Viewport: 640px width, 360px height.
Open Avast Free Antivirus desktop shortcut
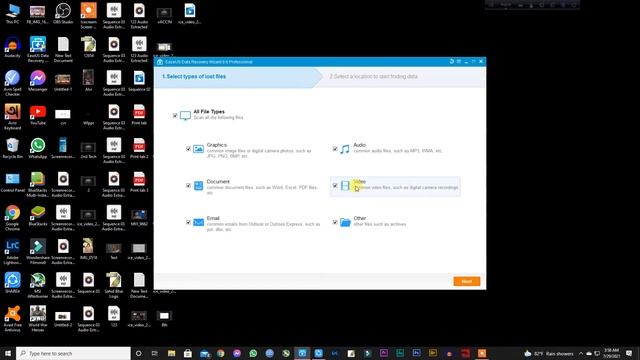[12, 319]
